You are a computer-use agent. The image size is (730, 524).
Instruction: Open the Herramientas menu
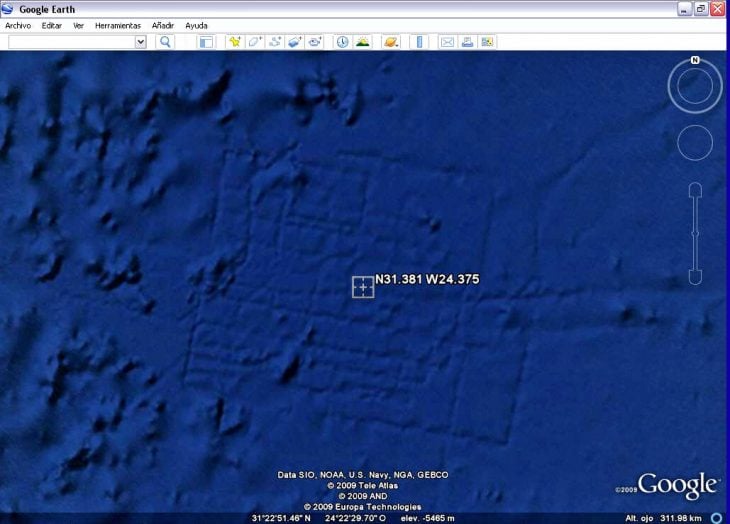point(117,25)
